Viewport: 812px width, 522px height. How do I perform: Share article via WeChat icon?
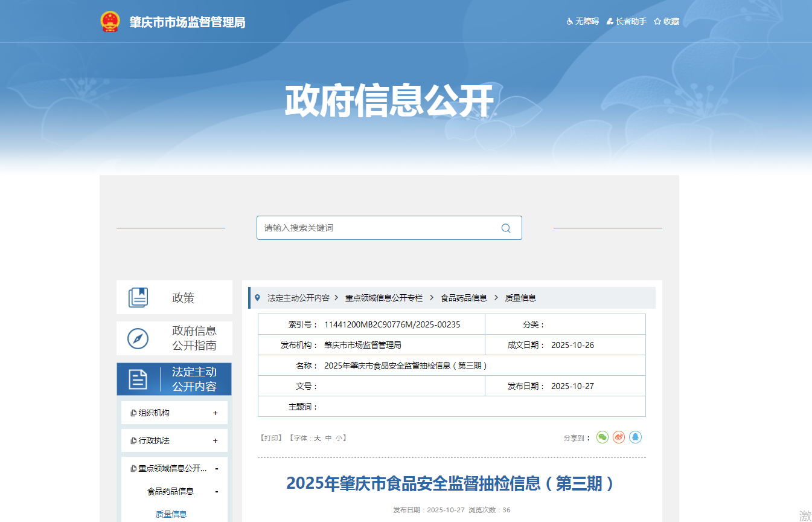click(602, 437)
